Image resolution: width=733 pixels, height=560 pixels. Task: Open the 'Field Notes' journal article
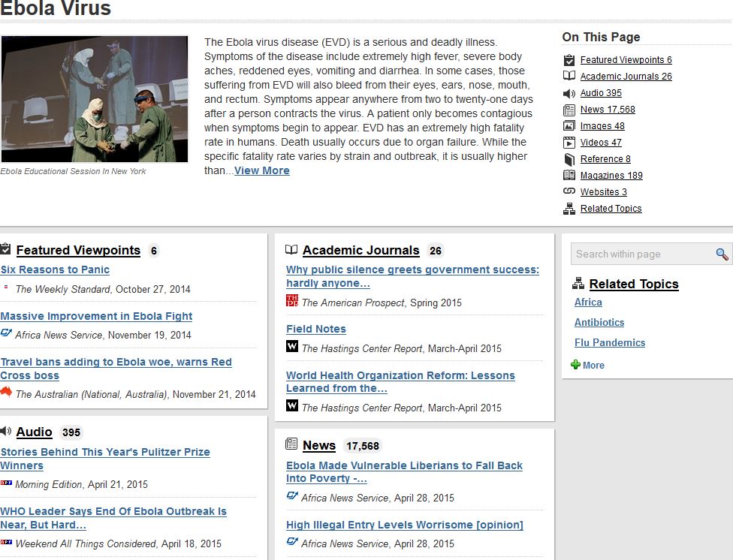pos(316,329)
